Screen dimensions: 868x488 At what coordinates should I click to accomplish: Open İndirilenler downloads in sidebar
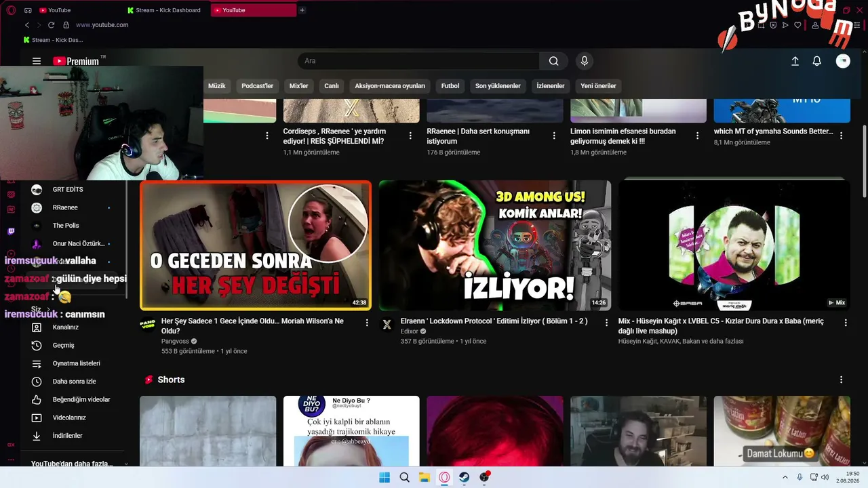37,436
